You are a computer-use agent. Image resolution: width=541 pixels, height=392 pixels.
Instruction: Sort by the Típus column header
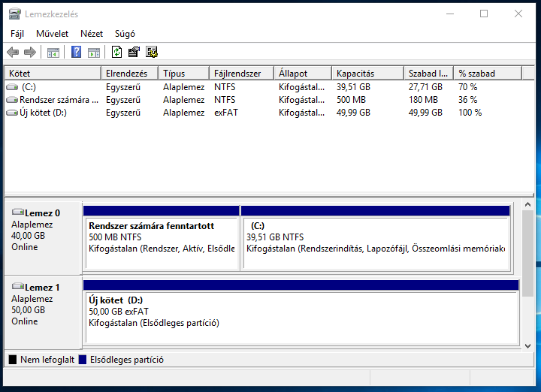(x=184, y=73)
